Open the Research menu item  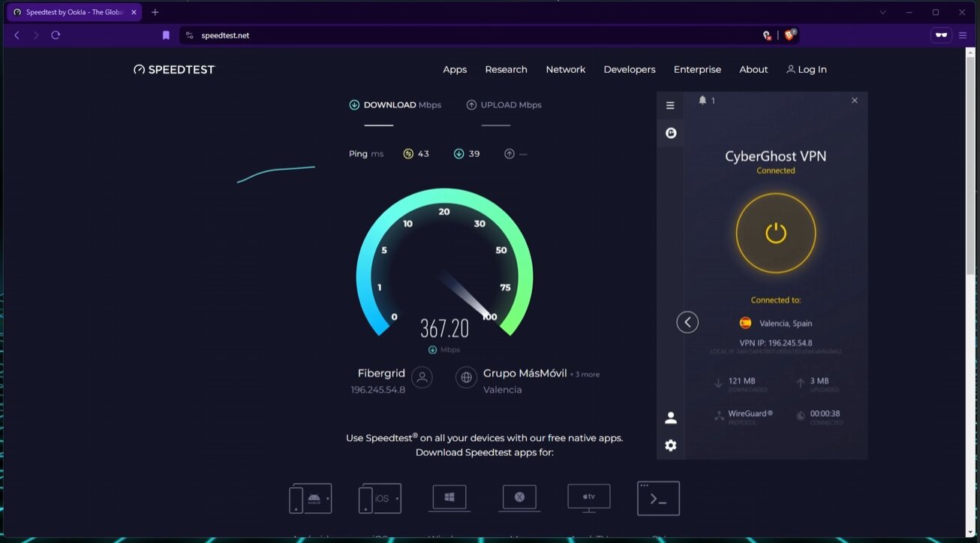[506, 70]
